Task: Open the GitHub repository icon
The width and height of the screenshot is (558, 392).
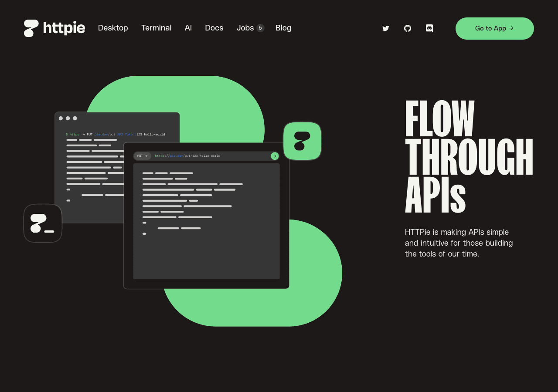Action: (x=408, y=28)
